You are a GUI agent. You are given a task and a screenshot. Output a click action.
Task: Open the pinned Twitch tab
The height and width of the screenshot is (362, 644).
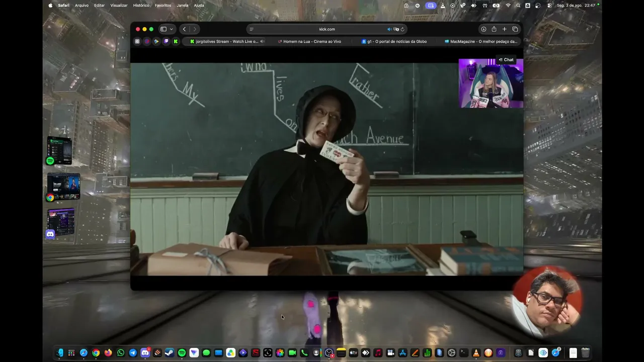pyautogui.click(x=166, y=41)
